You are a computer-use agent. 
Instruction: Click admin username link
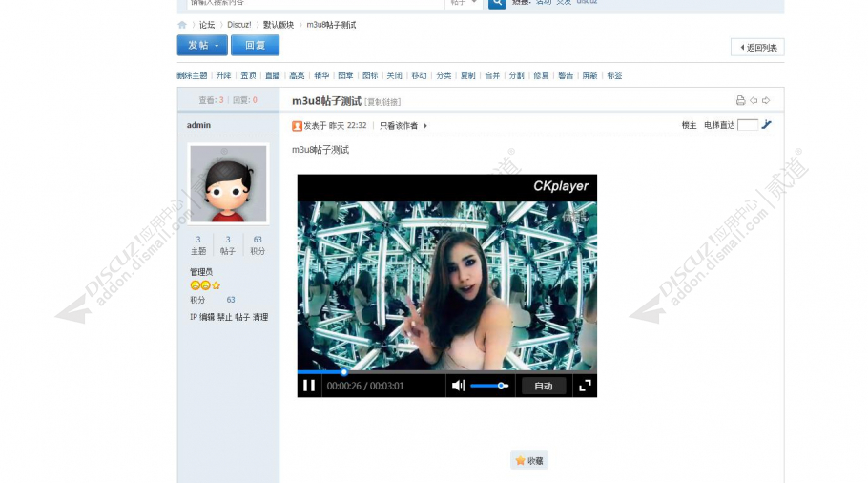coord(198,125)
